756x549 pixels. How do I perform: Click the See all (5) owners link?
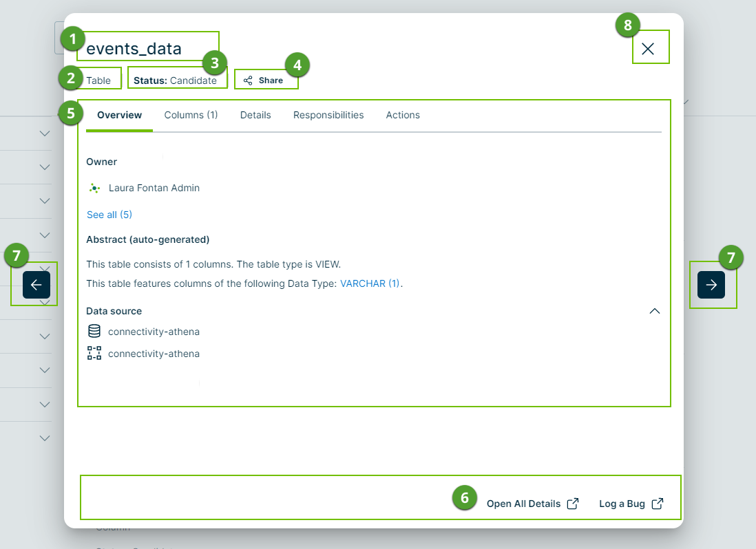pos(109,215)
